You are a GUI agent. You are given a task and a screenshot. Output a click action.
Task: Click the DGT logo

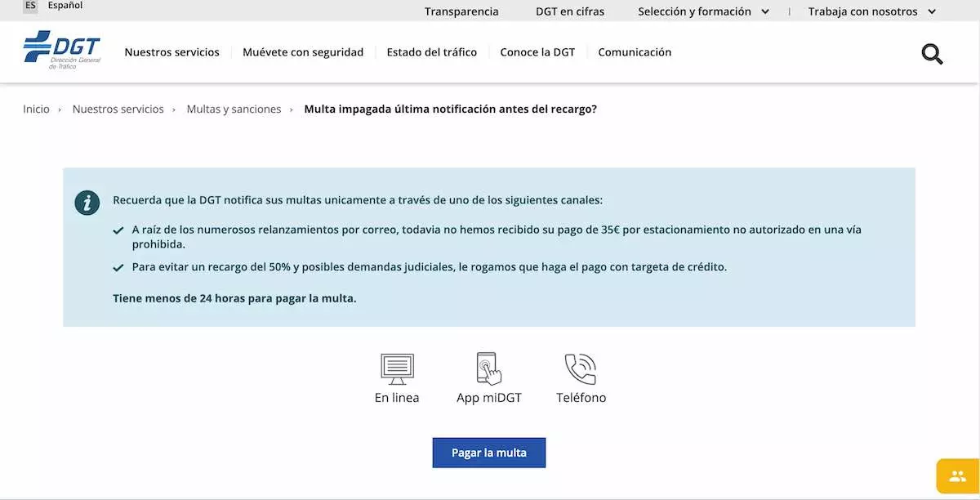(x=63, y=50)
